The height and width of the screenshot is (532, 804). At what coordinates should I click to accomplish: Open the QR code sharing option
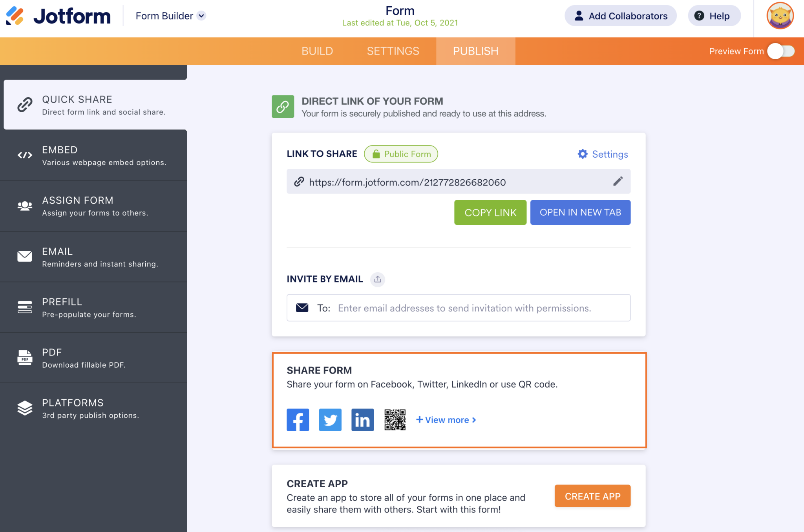395,420
